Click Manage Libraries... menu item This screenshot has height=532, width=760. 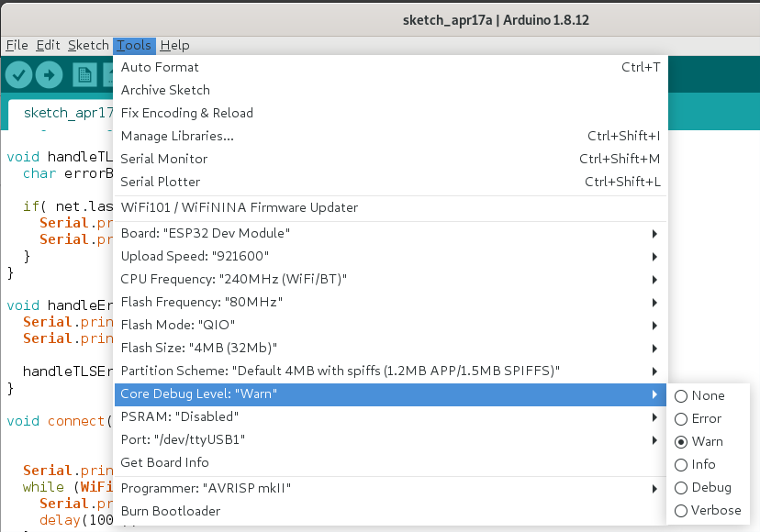[391, 136]
